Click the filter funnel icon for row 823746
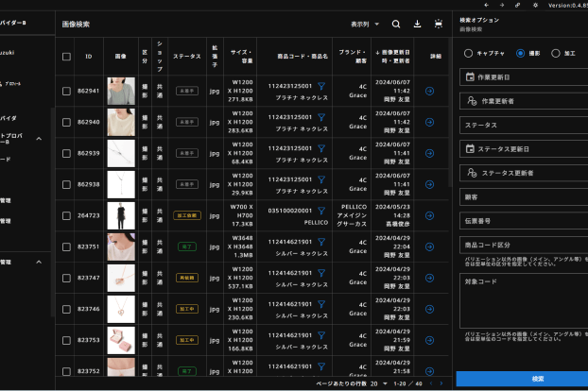This screenshot has height=391, width=588. [321, 304]
